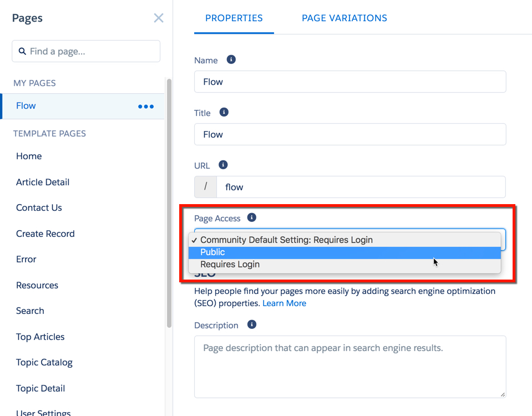Open the Flow page options via the ellipsis icon
The height and width of the screenshot is (416, 532).
click(x=145, y=107)
